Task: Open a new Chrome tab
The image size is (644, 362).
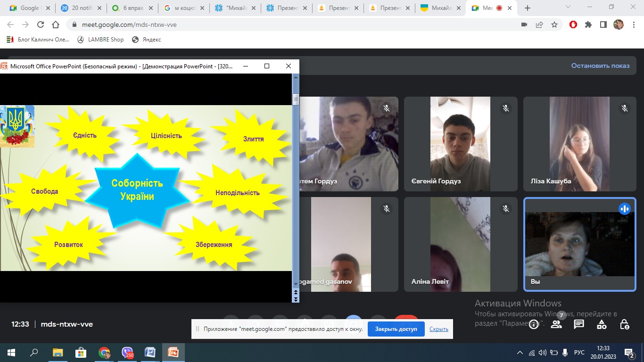Action: (528, 8)
